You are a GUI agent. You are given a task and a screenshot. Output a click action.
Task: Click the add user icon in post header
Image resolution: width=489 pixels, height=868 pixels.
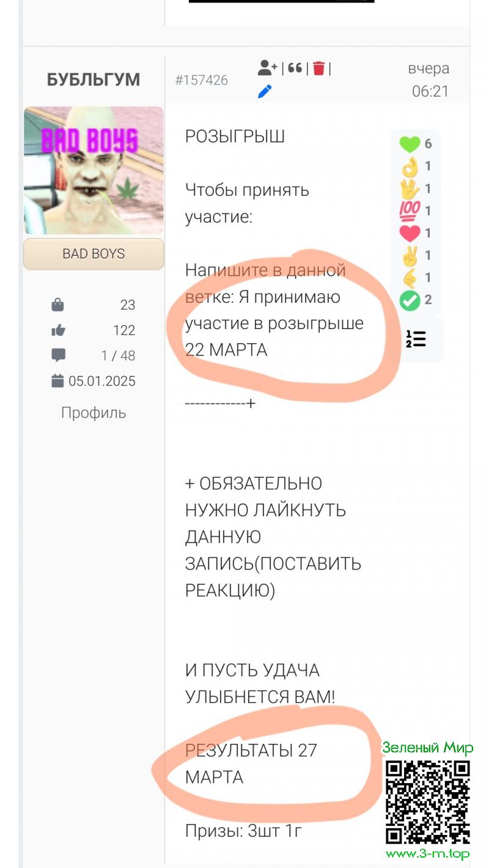(x=267, y=68)
